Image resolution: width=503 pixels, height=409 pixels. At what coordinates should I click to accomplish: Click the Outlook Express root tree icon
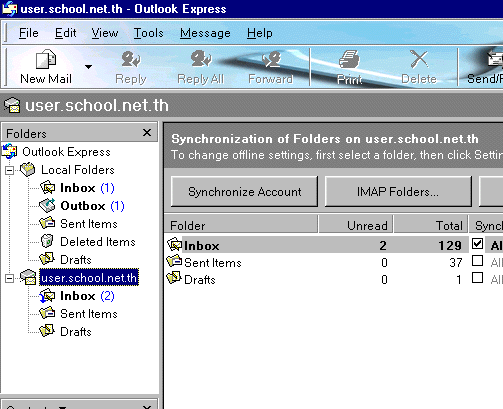coord(10,152)
